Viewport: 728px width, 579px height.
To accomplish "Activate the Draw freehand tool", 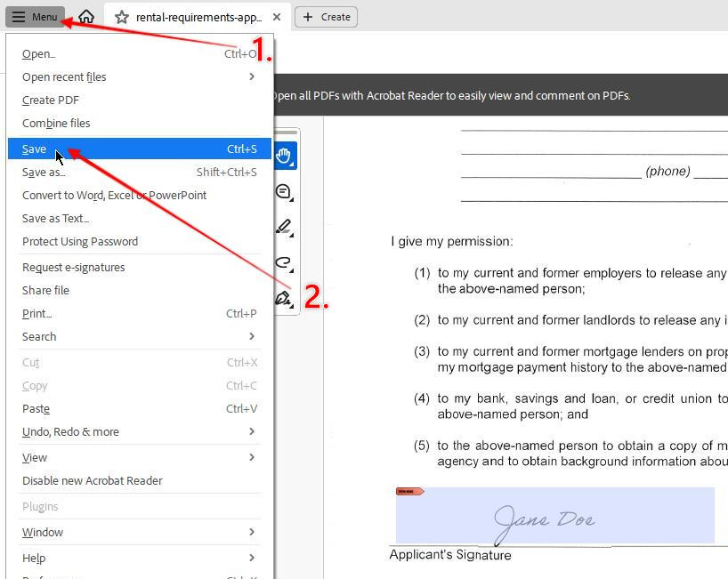I will (x=284, y=262).
